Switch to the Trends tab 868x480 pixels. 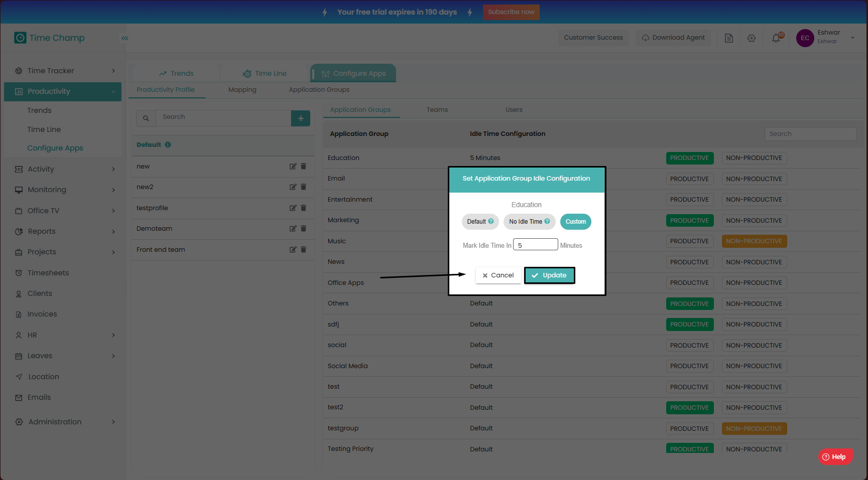click(176, 73)
